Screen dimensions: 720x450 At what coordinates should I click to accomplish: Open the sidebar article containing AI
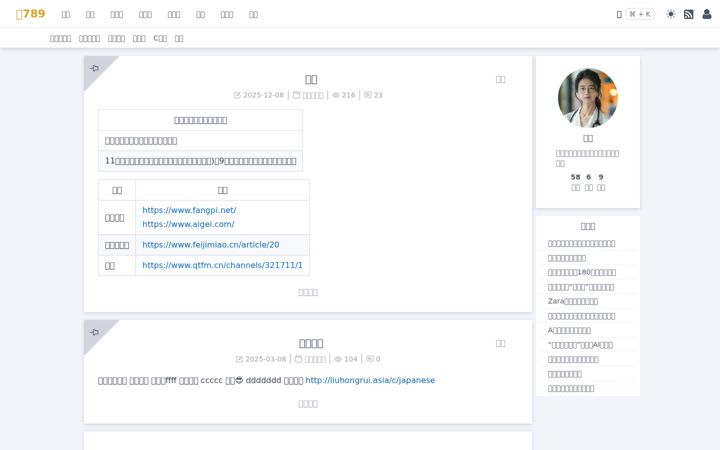click(x=580, y=345)
